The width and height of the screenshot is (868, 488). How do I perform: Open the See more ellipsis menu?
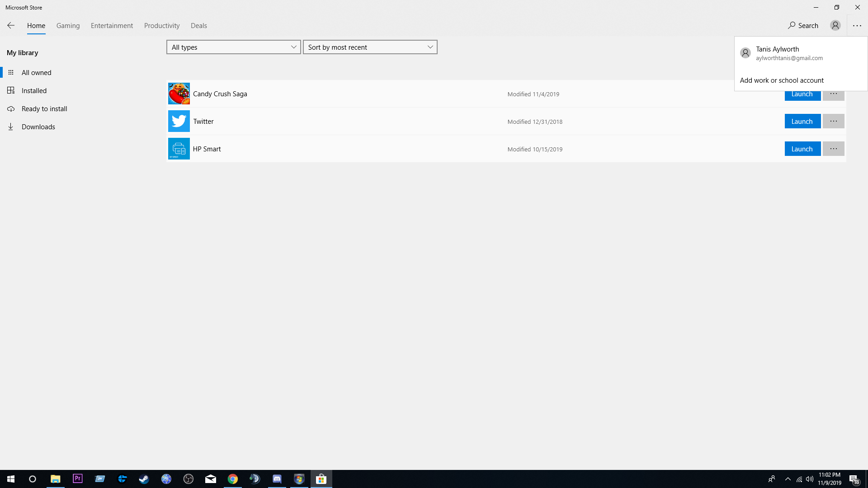pyautogui.click(x=857, y=25)
